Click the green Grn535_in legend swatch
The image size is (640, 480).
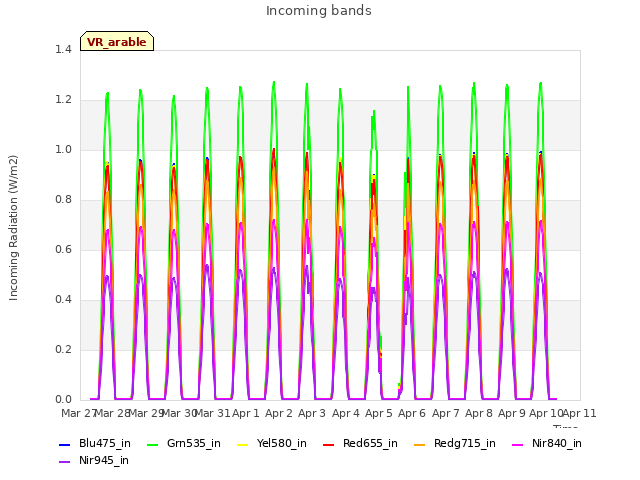[152, 444]
